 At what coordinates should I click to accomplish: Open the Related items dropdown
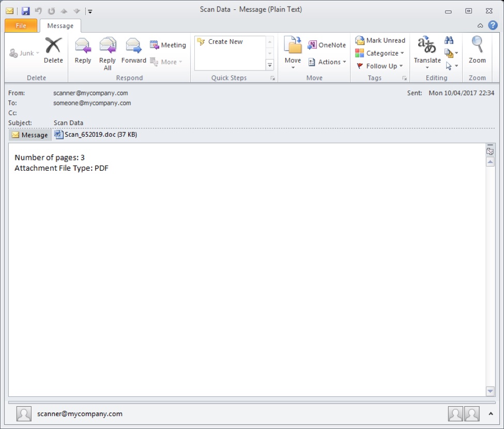click(451, 53)
